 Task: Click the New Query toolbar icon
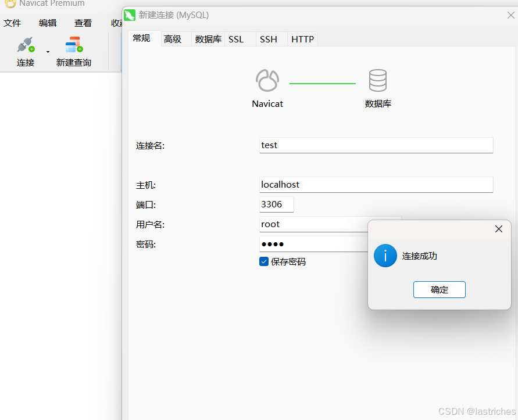[x=74, y=45]
